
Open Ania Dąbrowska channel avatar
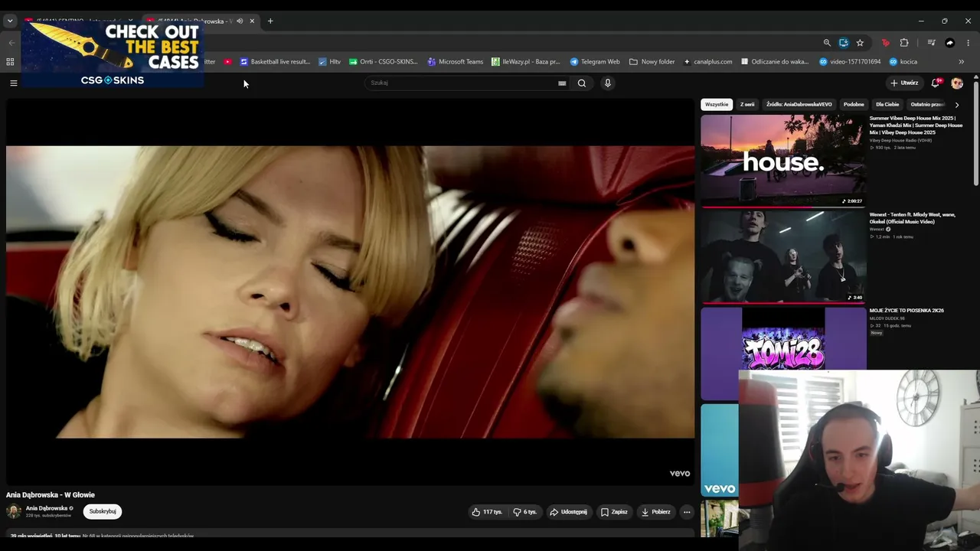[x=14, y=511]
